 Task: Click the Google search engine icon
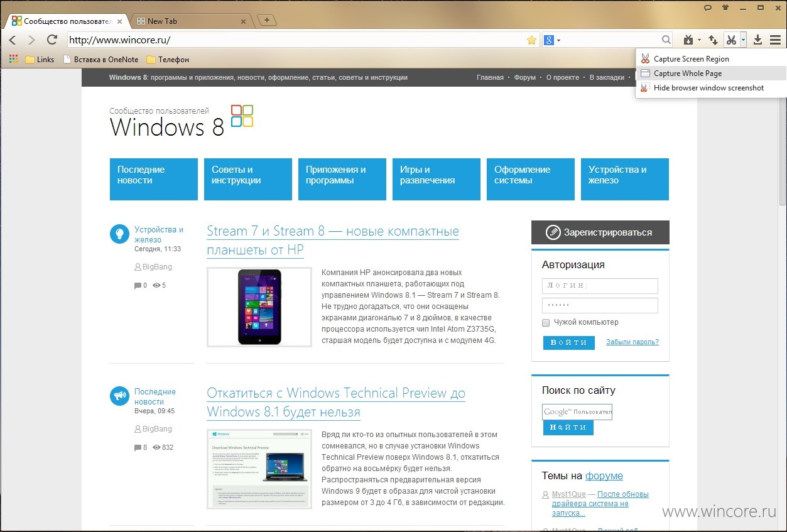tap(548, 40)
